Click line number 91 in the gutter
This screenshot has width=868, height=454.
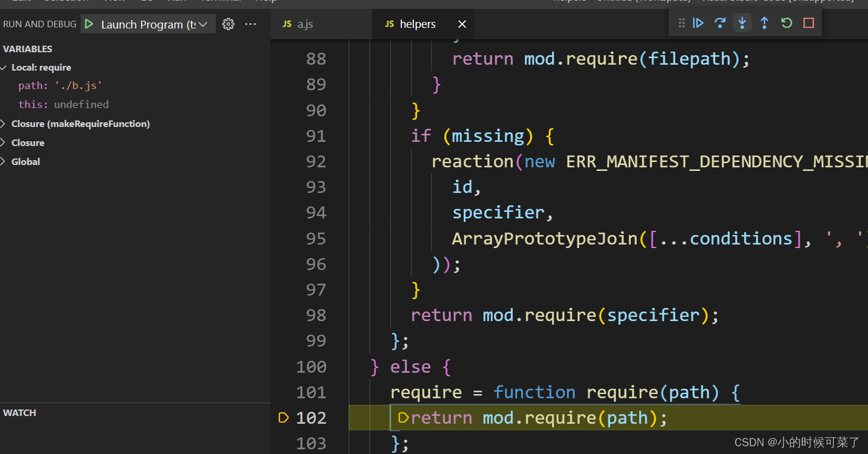click(x=316, y=136)
